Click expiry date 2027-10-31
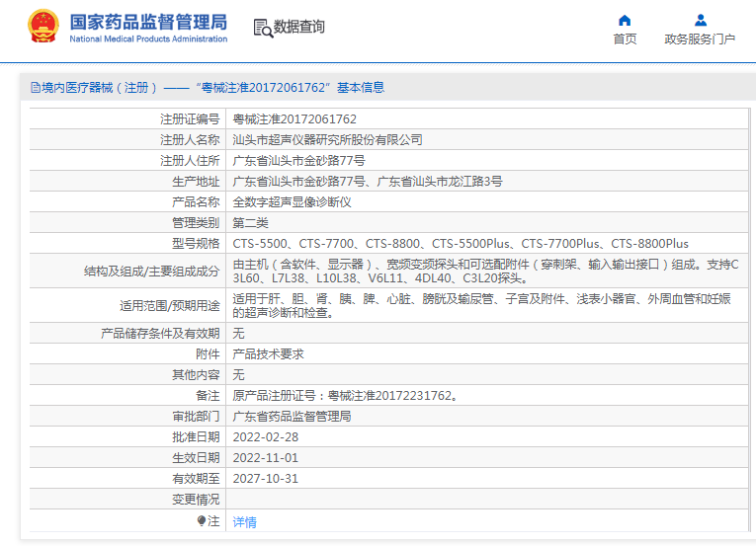 266,479
